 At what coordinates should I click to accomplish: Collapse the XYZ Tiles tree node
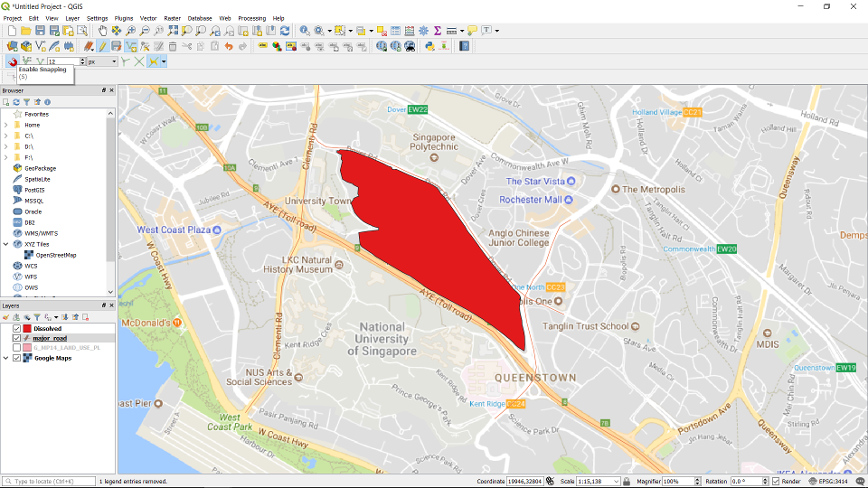point(5,244)
